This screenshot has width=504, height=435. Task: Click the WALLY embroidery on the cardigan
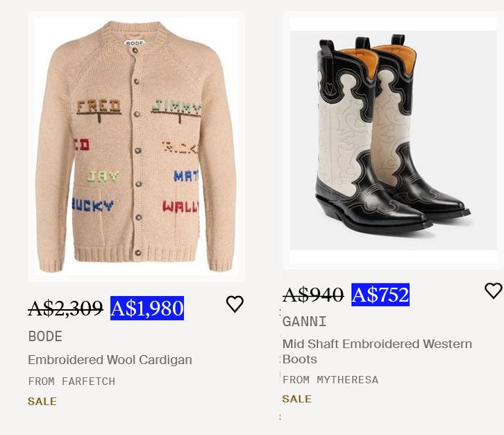pos(180,206)
